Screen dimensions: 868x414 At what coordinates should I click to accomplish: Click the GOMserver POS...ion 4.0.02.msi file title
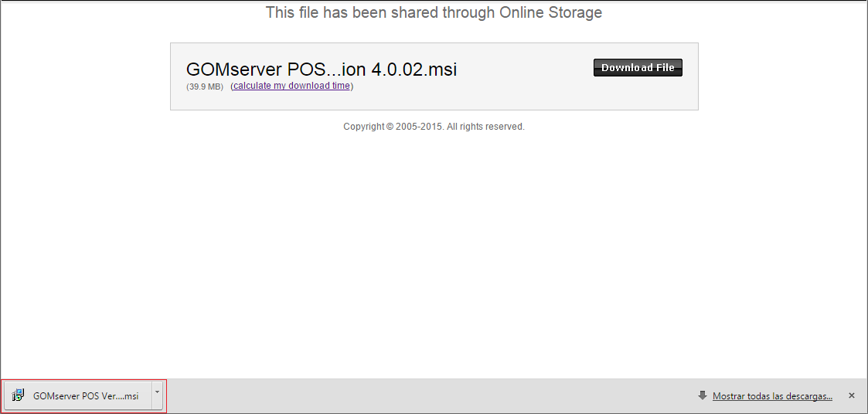[x=321, y=70]
